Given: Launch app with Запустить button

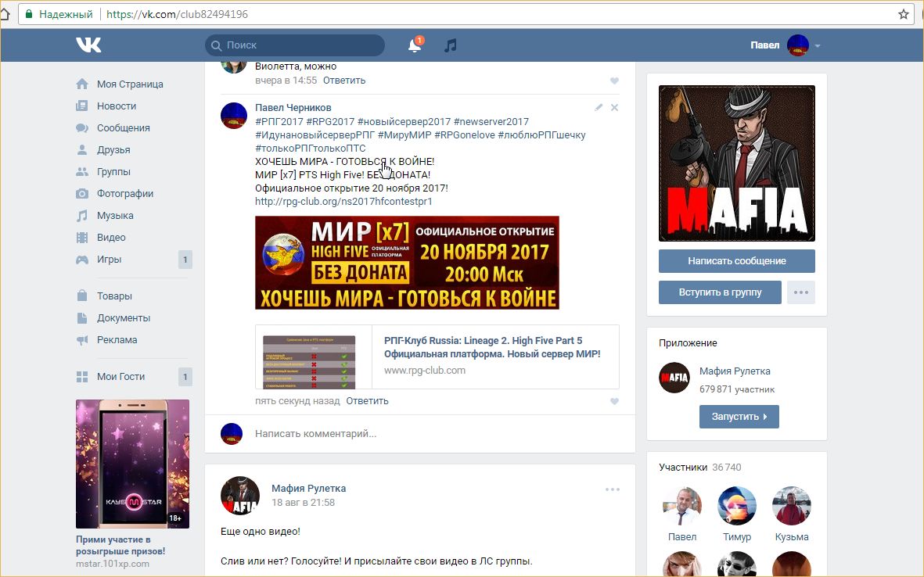Looking at the screenshot, I should click(739, 416).
